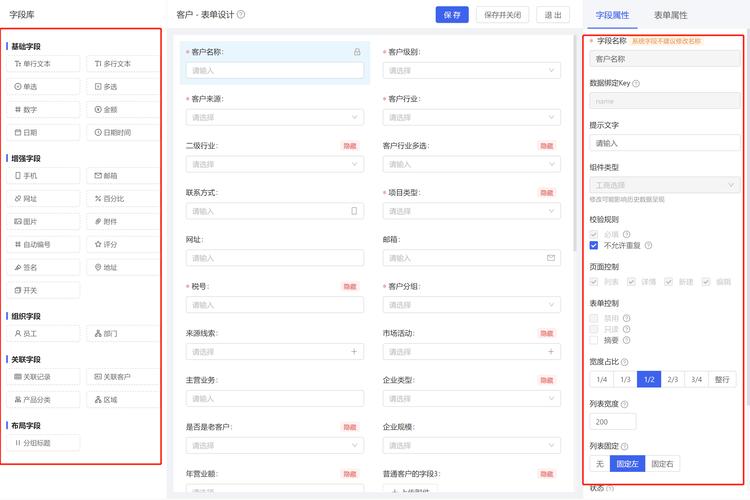
Task: Click the plus icon in 来源线索 field
Action: [x=354, y=352]
